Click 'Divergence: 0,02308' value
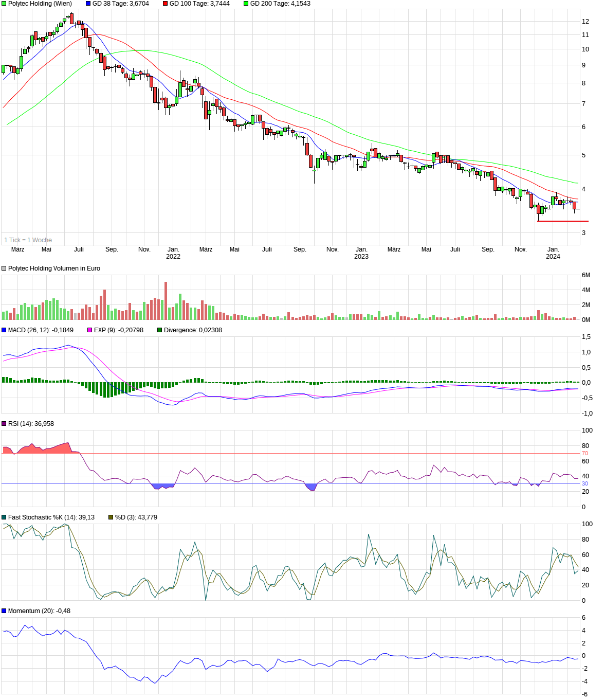 point(193,330)
